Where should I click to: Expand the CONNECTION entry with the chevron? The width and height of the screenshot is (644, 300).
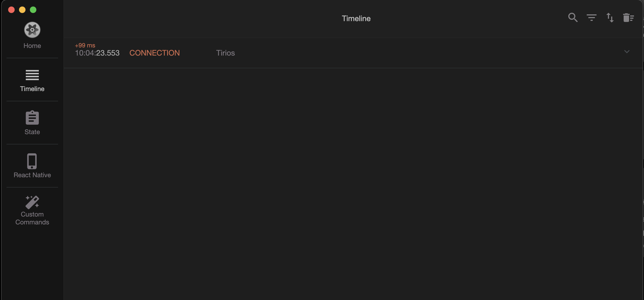pyautogui.click(x=626, y=51)
